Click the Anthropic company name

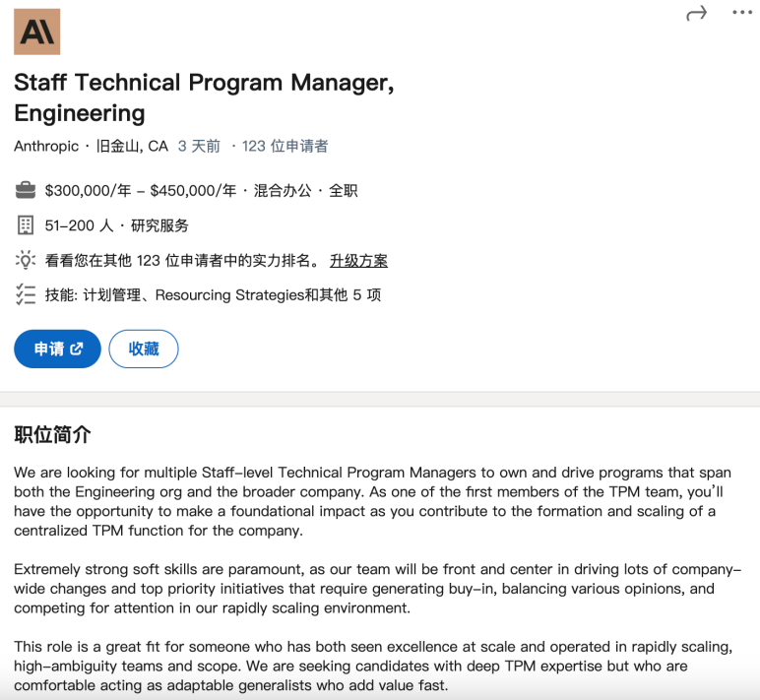pyautogui.click(x=46, y=146)
